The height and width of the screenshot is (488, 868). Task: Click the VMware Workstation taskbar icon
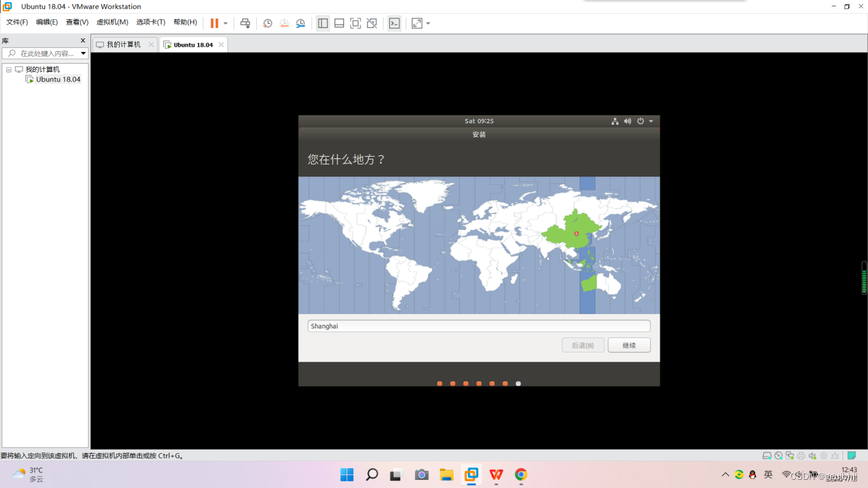(x=471, y=474)
